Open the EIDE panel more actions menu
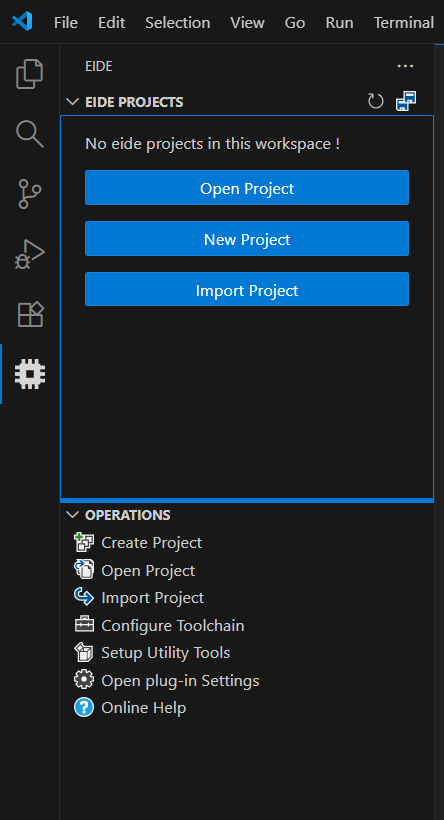Viewport: 444px width, 820px height. (x=405, y=66)
